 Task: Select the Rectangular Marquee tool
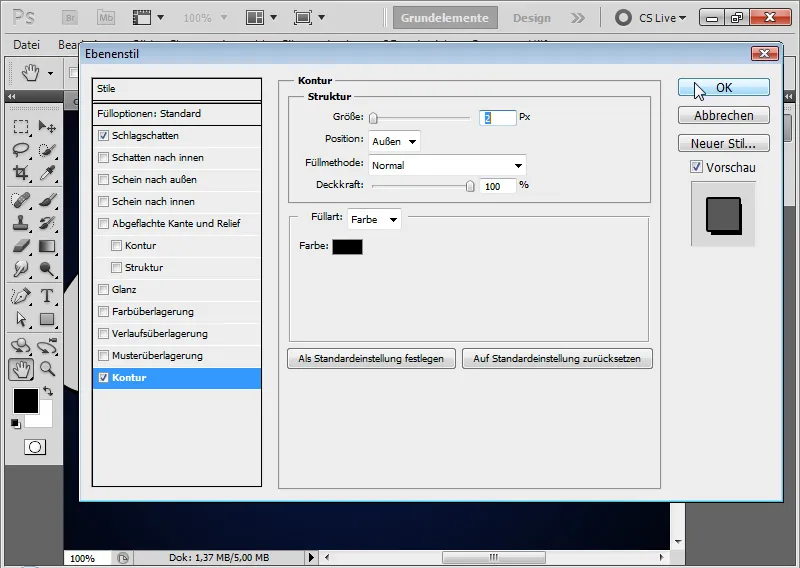coord(21,127)
